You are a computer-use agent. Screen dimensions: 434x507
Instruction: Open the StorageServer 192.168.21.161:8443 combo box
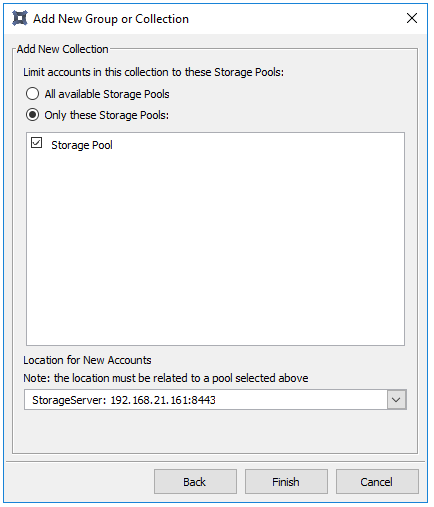pos(215,400)
